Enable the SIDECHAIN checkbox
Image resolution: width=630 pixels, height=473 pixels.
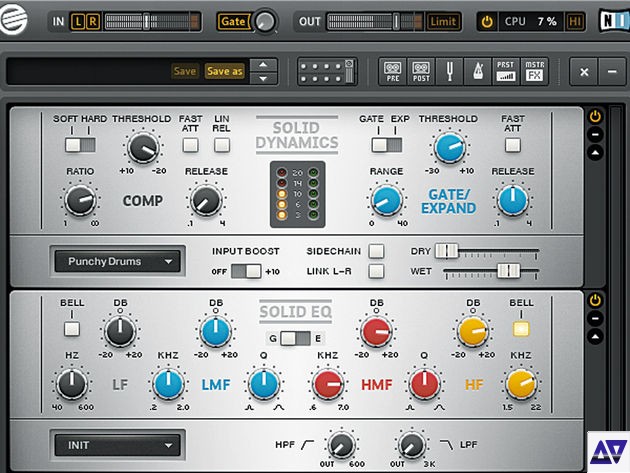click(376, 251)
